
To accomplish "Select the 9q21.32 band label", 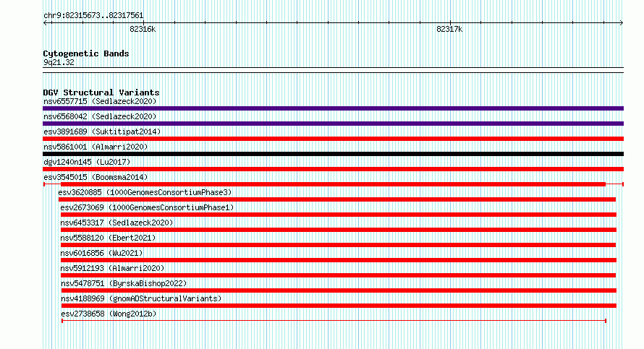I will coord(59,62).
